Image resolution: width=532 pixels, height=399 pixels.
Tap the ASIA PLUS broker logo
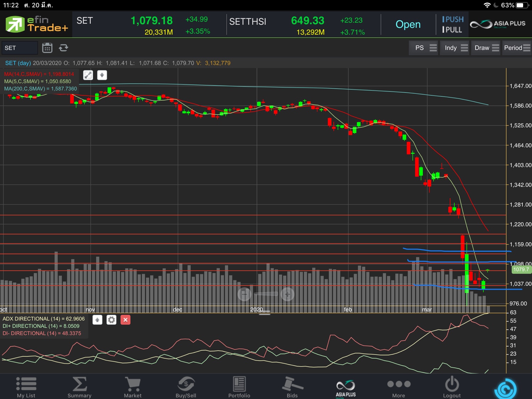[x=498, y=24]
